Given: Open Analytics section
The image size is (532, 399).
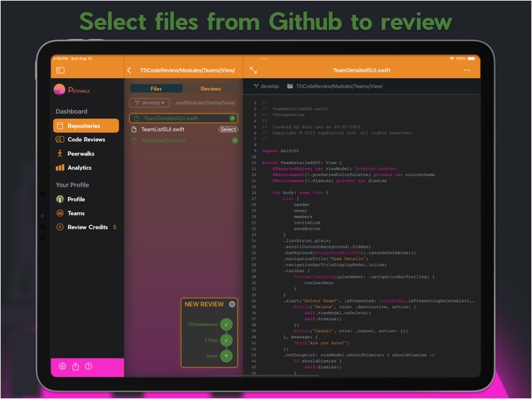Looking at the screenshot, I should point(79,168).
